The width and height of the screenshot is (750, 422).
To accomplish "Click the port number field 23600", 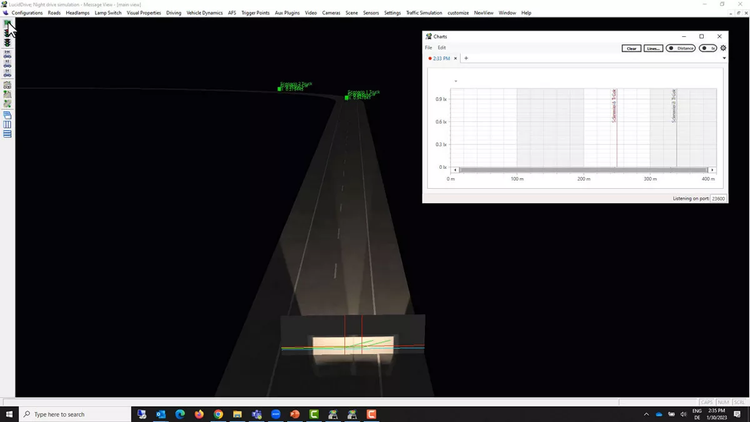I will 718,199.
